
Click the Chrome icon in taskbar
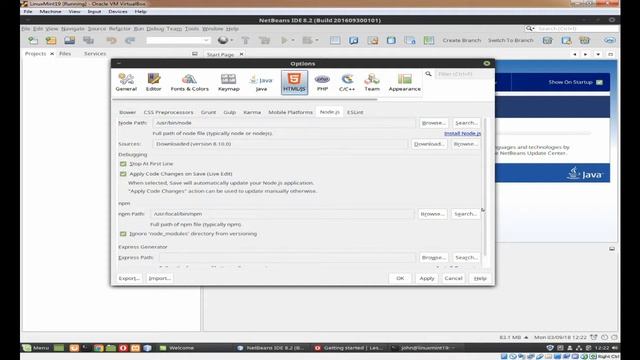point(98,348)
